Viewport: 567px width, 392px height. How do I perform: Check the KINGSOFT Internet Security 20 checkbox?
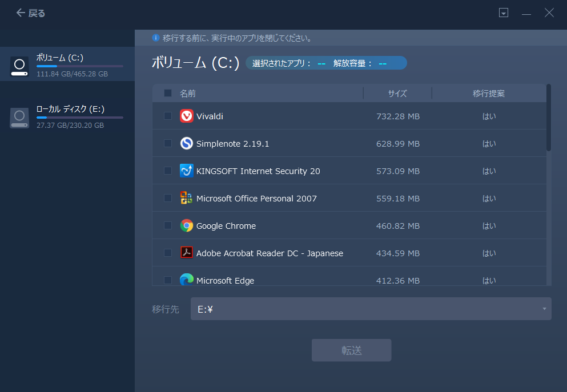tap(168, 171)
